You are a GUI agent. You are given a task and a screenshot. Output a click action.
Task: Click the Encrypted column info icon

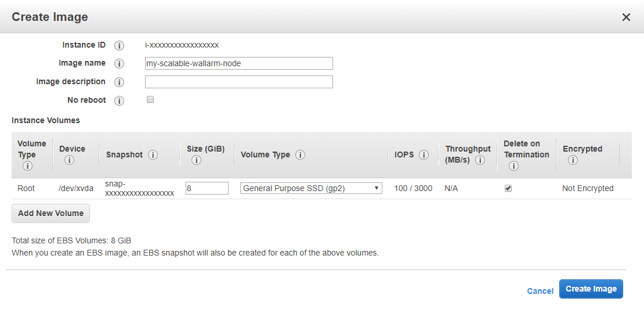[x=573, y=160]
